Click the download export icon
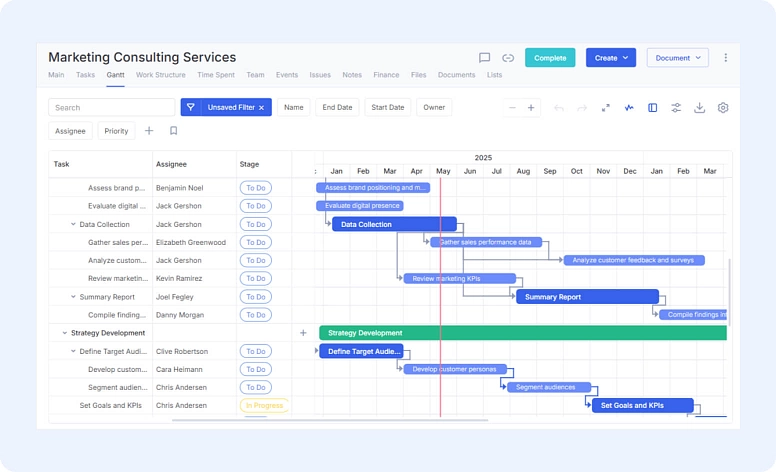The height and width of the screenshot is (472, 776). pos(699,108)
